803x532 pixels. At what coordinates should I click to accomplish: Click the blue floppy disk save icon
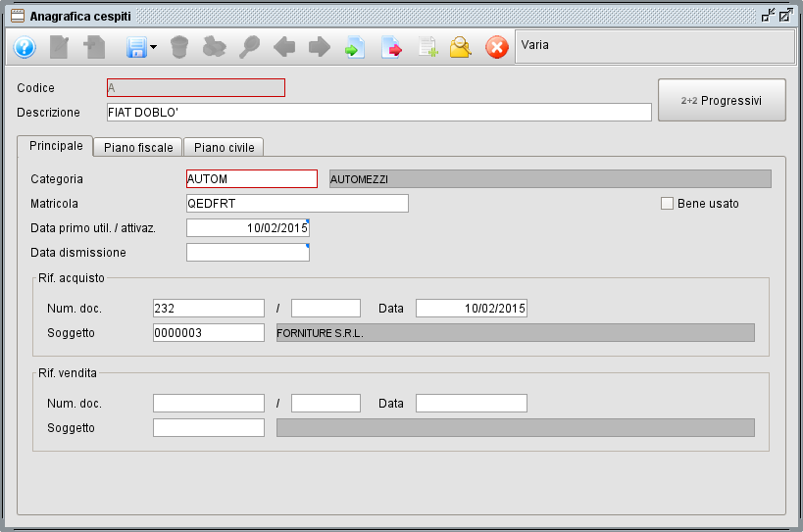[x=136, y=48]
